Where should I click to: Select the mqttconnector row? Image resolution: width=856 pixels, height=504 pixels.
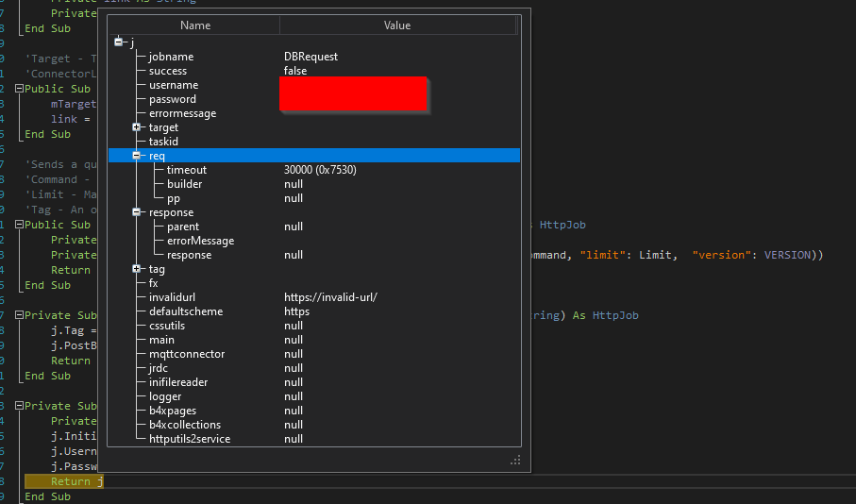pyautogui.click(x=187, y=354)
